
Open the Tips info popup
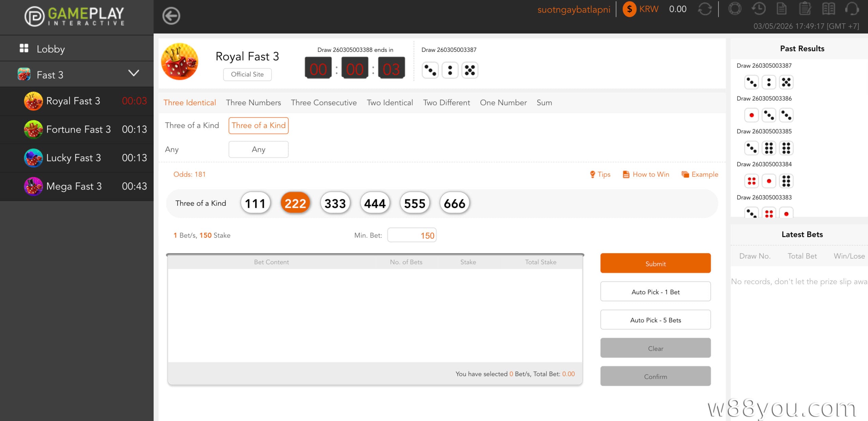coord(600,174)
